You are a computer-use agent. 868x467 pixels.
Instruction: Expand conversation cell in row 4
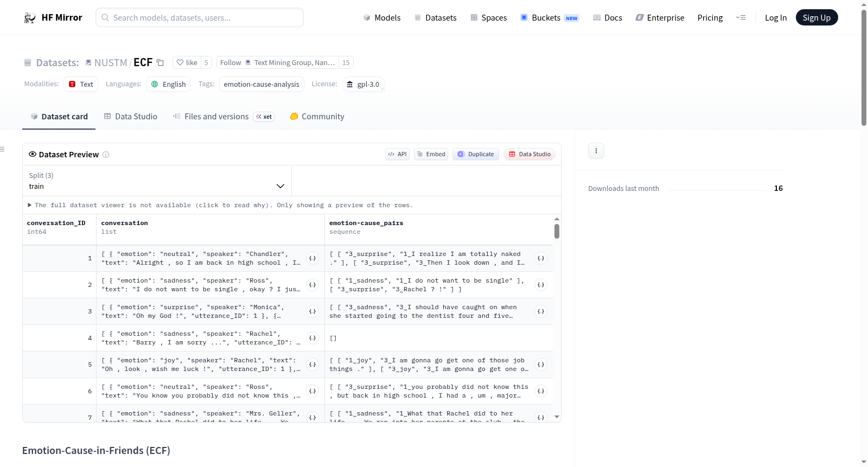coord(312,338)
